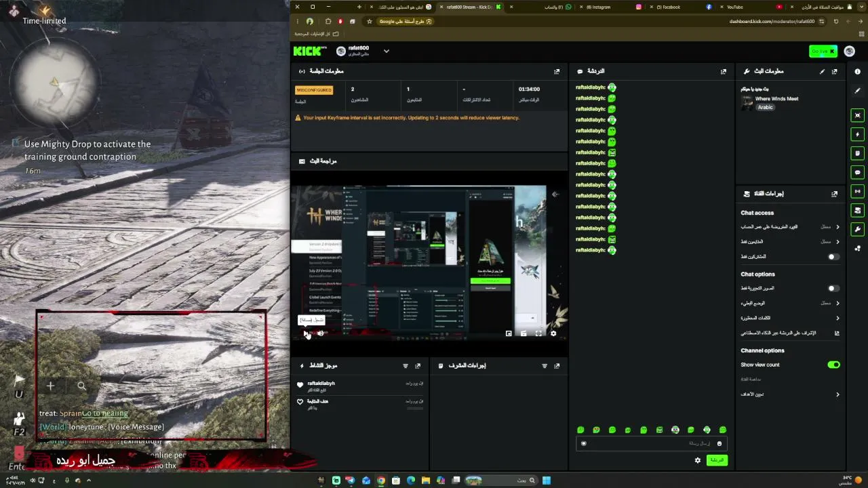Open the info icon in right sidebar
Viewport: 868px width, 488px height.
(858, 71)
